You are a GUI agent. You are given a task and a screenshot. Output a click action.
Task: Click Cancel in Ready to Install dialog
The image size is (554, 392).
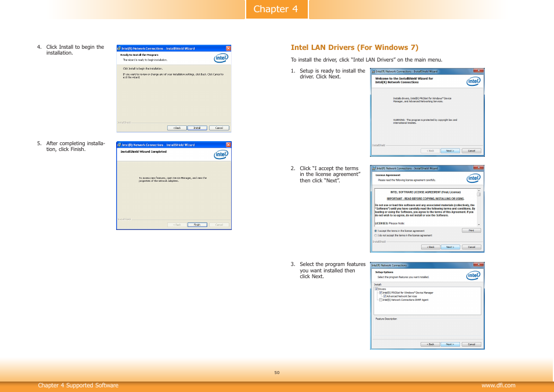pyautogui.click(x=219, y=128)
